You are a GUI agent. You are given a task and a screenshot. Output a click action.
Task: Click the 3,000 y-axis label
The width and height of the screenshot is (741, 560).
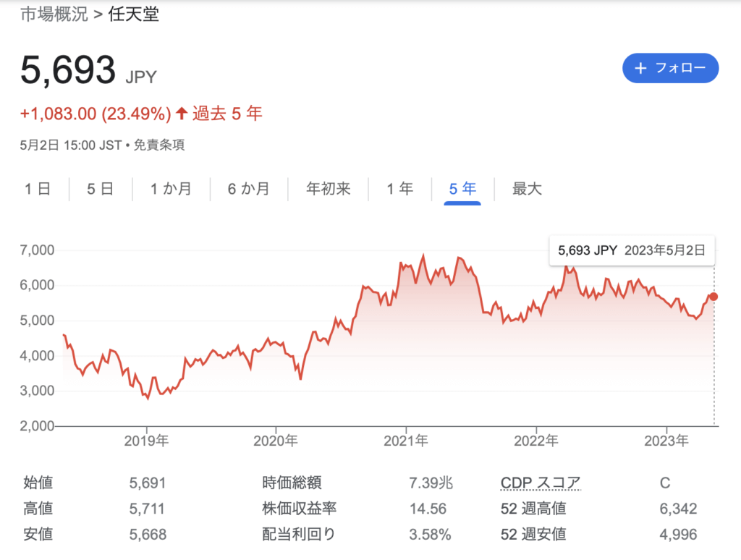coord(37,391)
